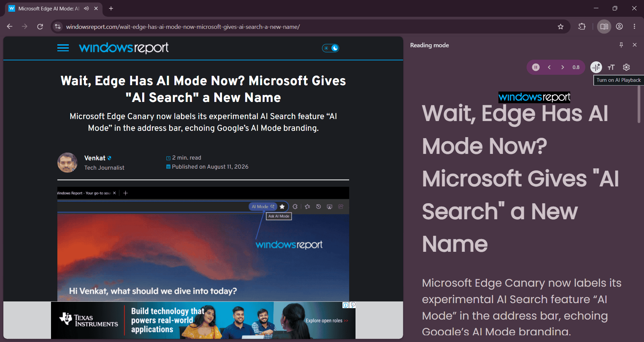
Task: Click the Published on August 11, 2026 date
Action: pos(210,167)
